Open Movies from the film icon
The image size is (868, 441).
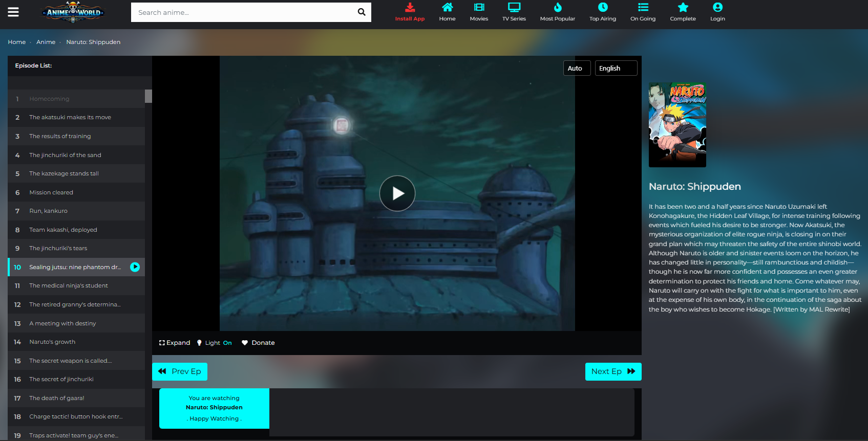479,8
